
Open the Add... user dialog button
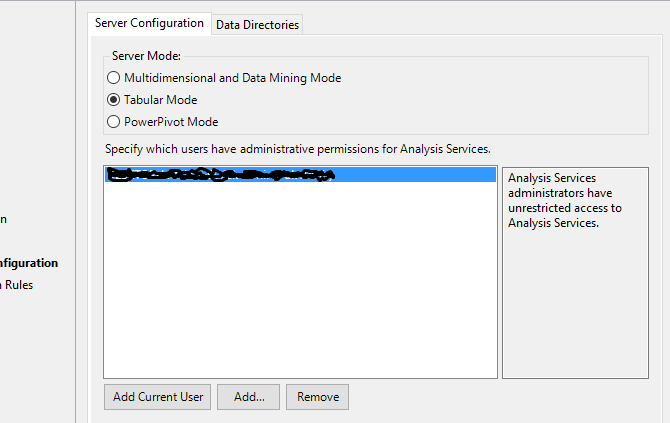click(x=248, y=397)
